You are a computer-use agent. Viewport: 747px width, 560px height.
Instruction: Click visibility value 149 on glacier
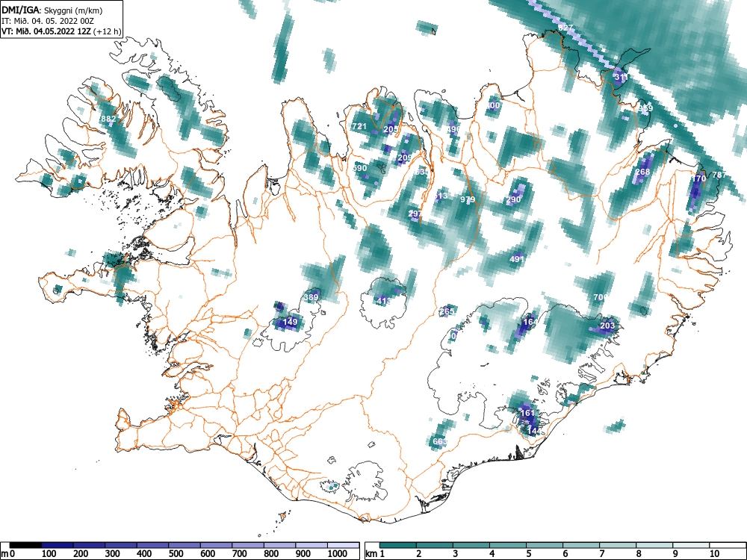290,322
